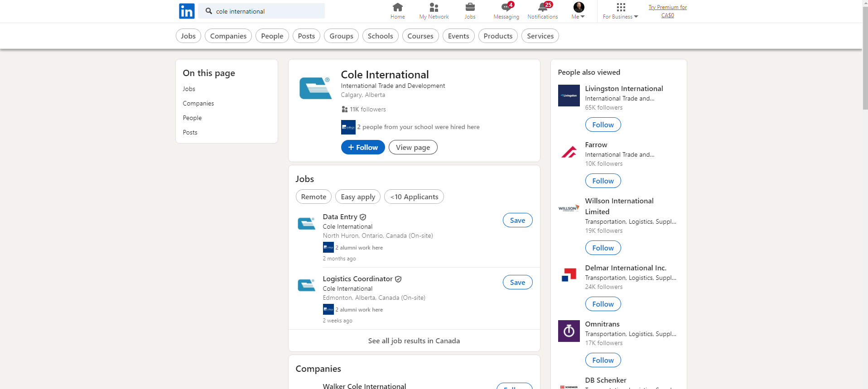The width and height of the screenshot is (868, 389).
Task: Select the Services filter pill
Action: tap(540, 36)
